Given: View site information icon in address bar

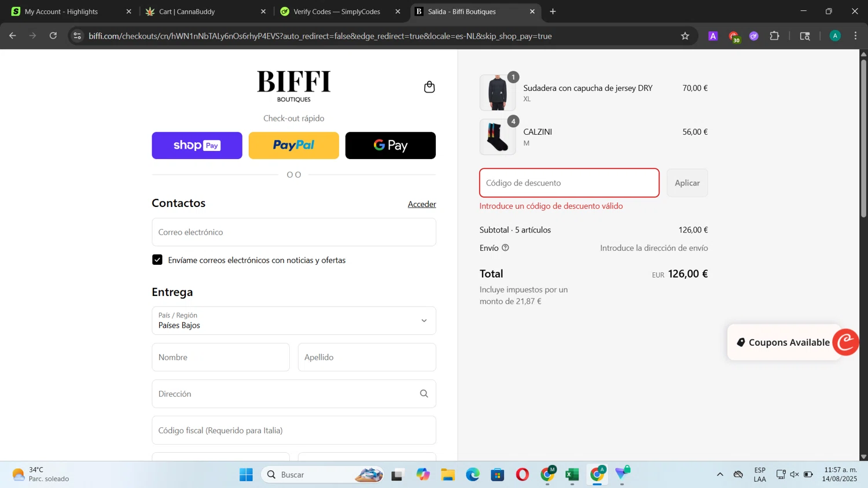Looking at the screenshot, I should click(77, 36).
